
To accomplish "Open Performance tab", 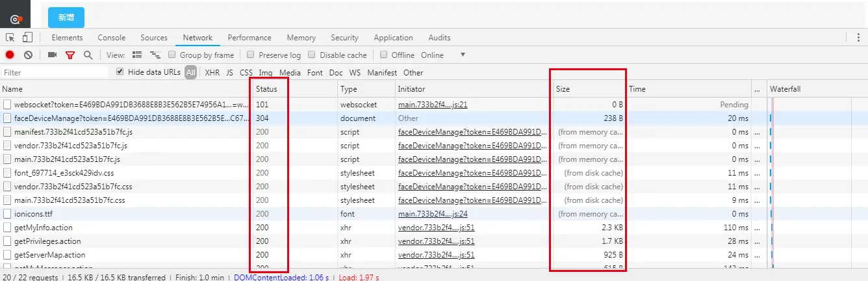I will pos(249,38).
